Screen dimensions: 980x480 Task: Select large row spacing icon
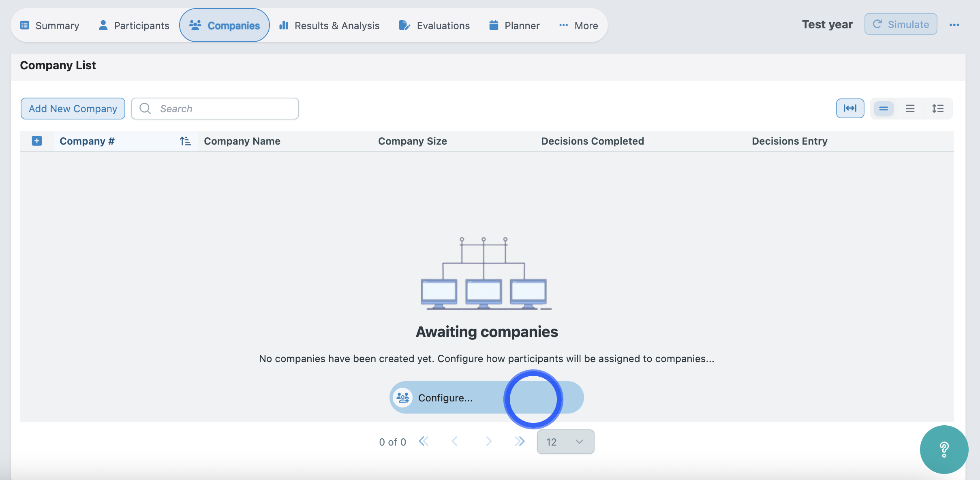[937, 109]
